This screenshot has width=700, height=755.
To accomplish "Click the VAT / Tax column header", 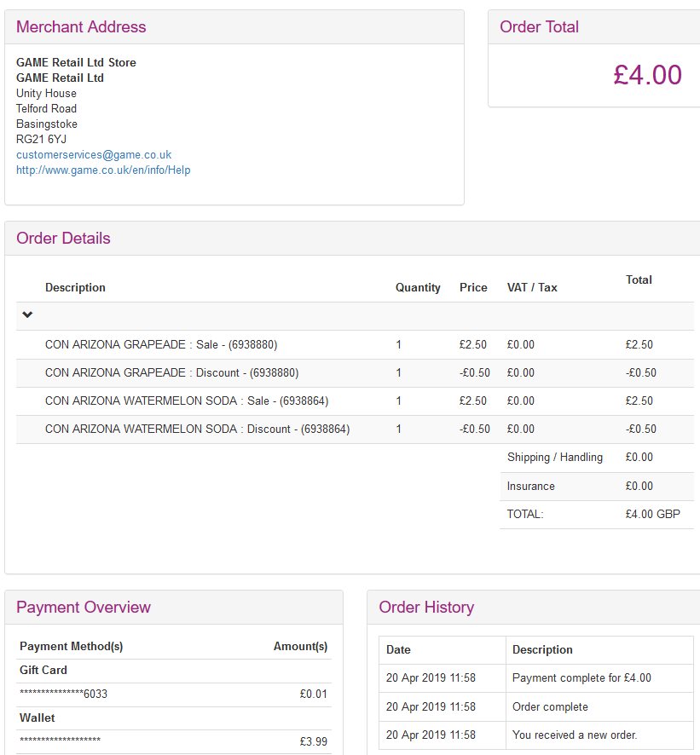I will tap(532, 287).
